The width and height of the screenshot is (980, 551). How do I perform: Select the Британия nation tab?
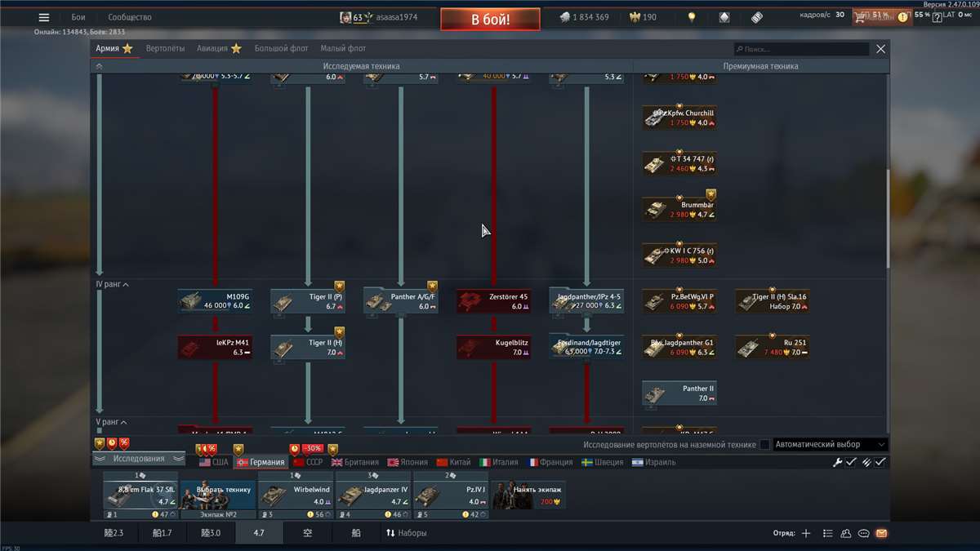click(x=354, y=462)
